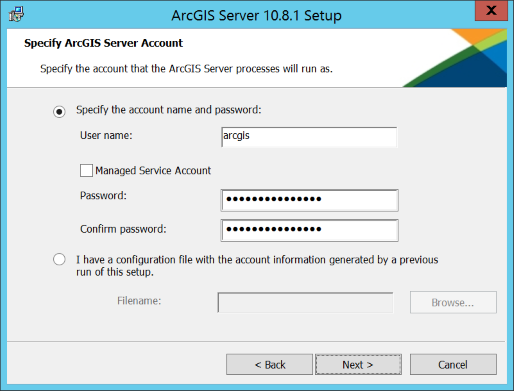
Task: Click the colorful Esri banner graphic
Action: point(455,58)
